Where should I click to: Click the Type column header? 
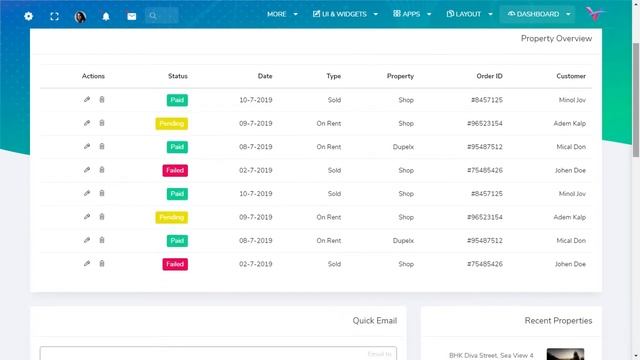coord(333,76)
